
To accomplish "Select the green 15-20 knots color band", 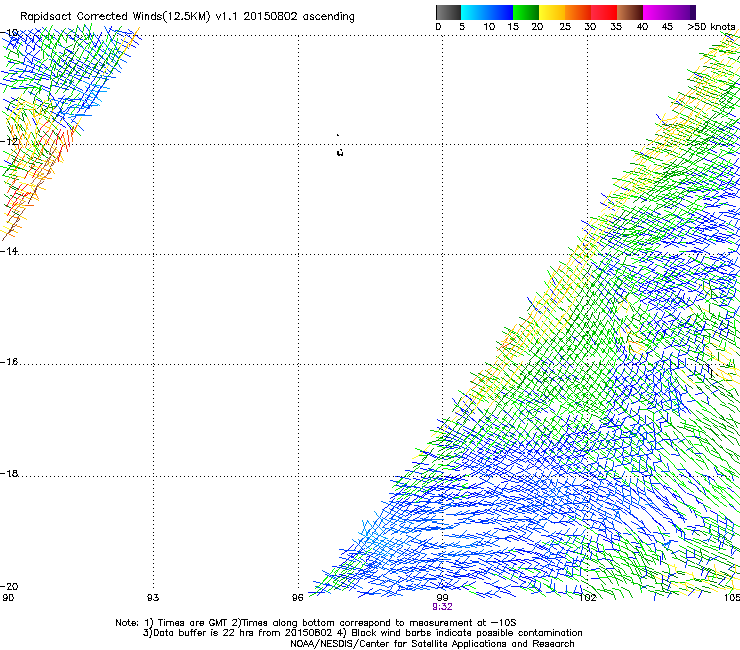I will pos(526,12).
